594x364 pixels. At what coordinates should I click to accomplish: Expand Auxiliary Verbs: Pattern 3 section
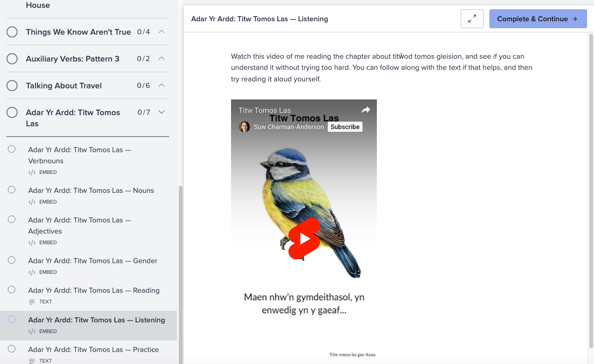162,59
